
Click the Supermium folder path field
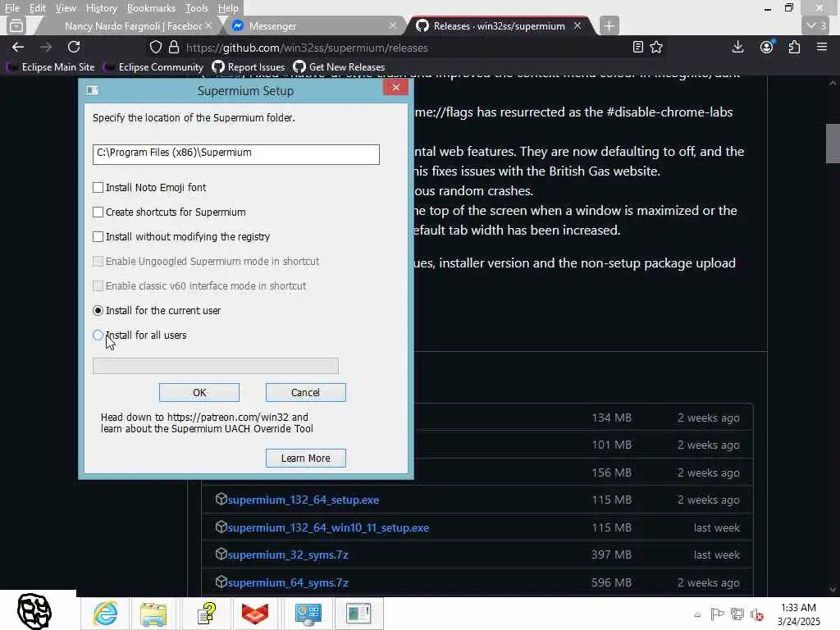click(235, 154)
